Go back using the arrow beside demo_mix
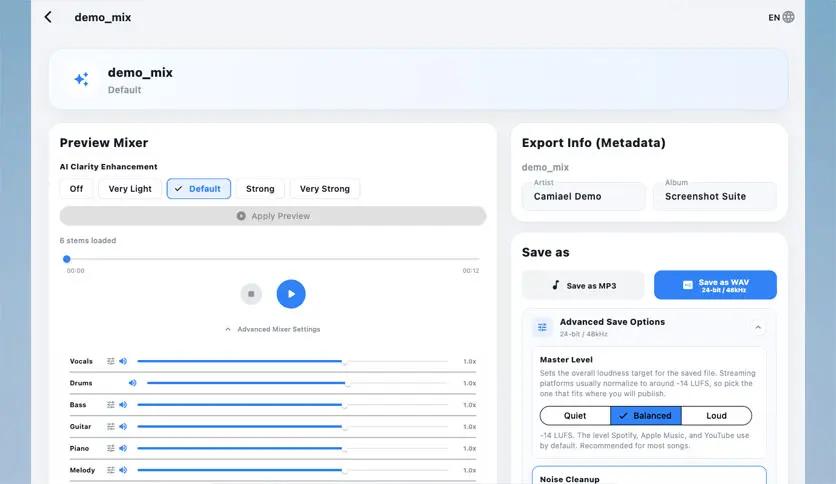 click(x=48, y=17)
